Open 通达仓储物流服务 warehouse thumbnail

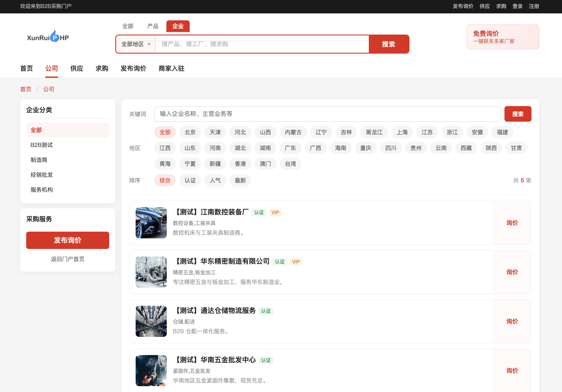click(x=151, y=321)
